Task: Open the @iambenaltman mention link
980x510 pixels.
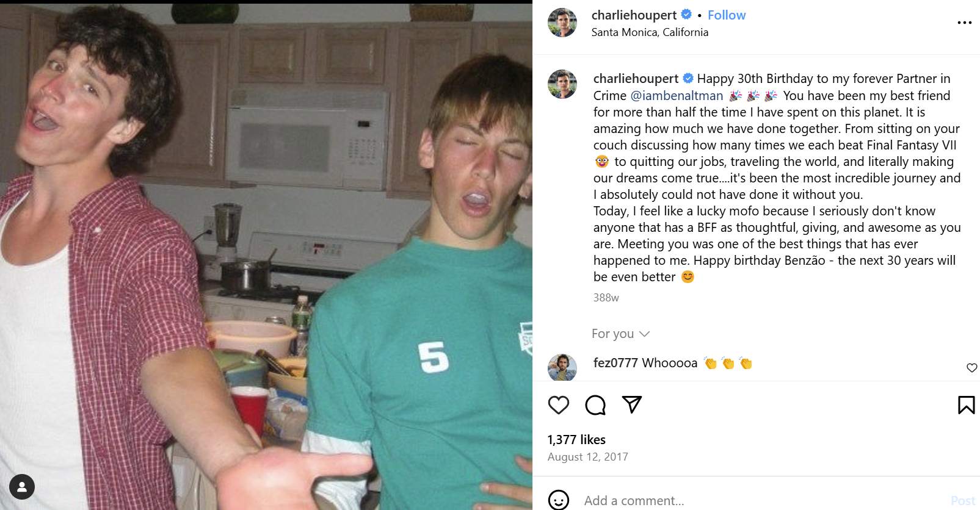Action: (677, 96)
